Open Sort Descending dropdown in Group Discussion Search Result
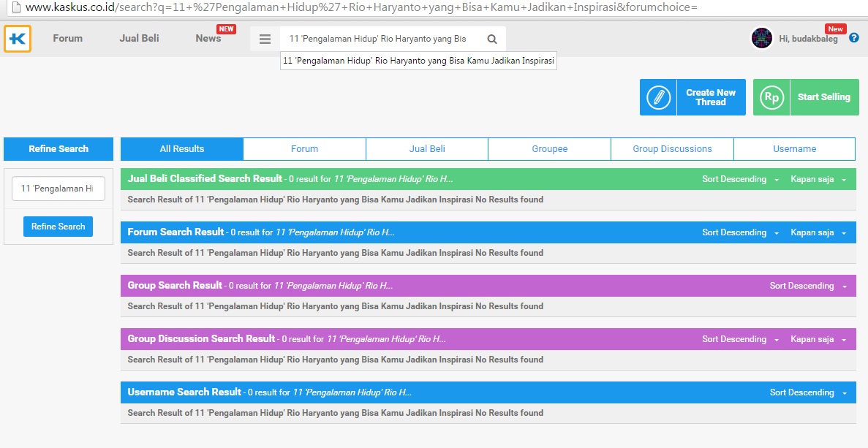The image size is (868, 448). (x=741, y=339)
